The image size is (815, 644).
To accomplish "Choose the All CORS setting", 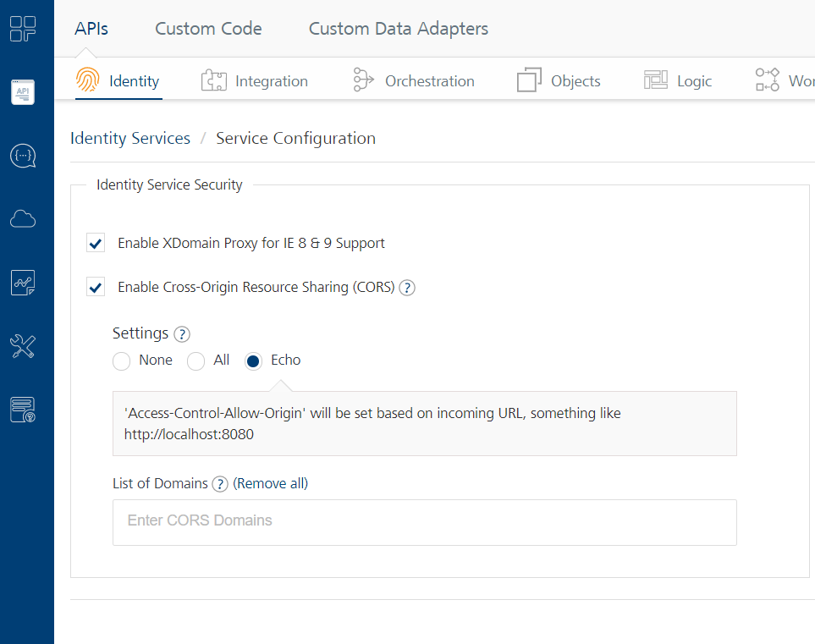I will click(196, 361).
